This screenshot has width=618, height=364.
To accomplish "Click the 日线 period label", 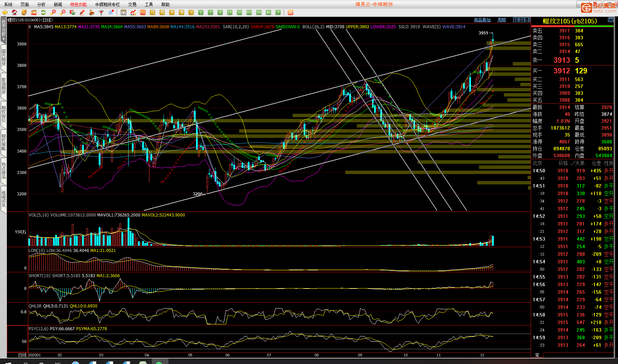I will [22, 355].
